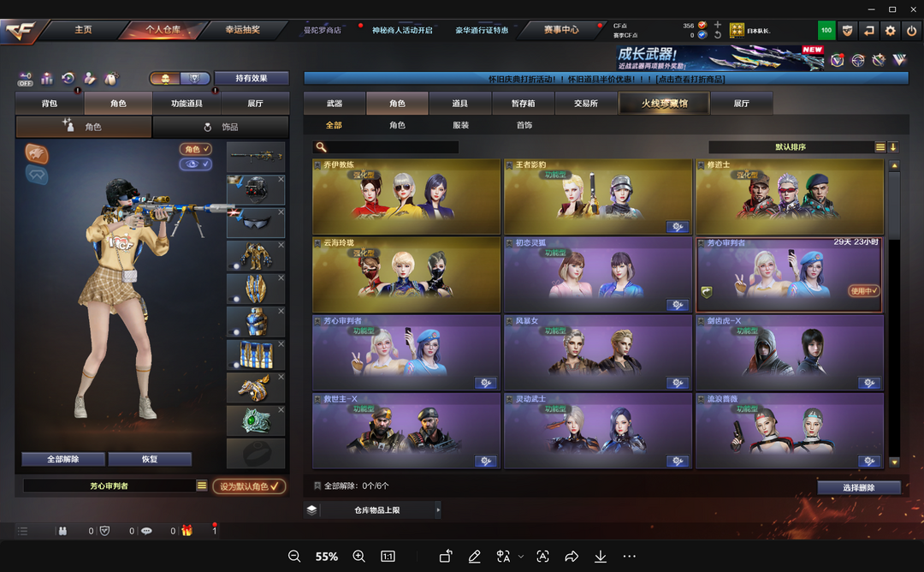Click the orange power exit icon
The height and width of the screenshot is (572, 924).
coord(911,30)
